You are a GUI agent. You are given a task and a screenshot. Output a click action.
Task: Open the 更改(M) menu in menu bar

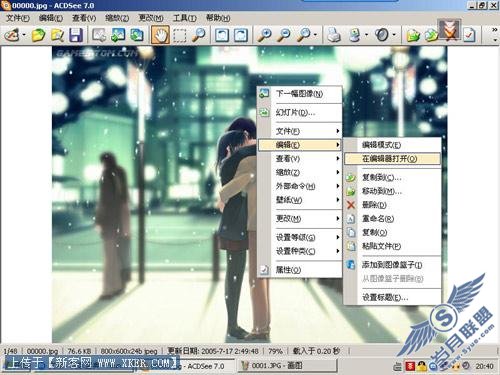[x=151, y=18]
